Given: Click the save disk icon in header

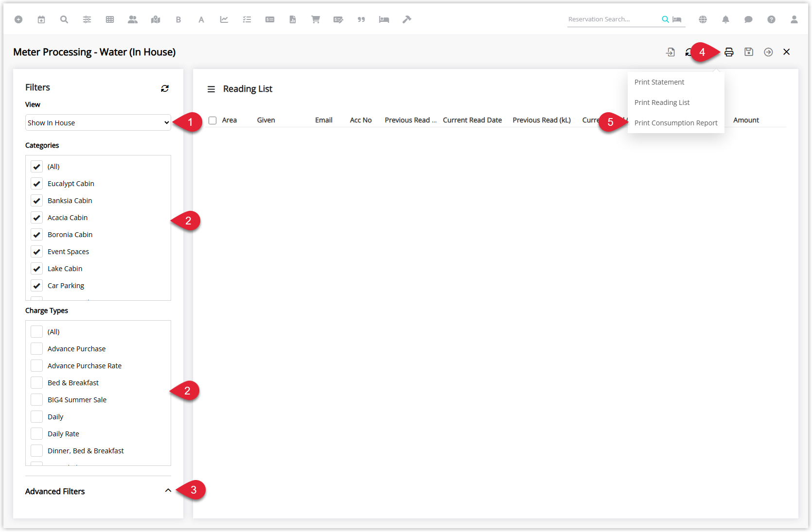Looking at the screenshot, I should pyautogui.click(x=749, y=52).
